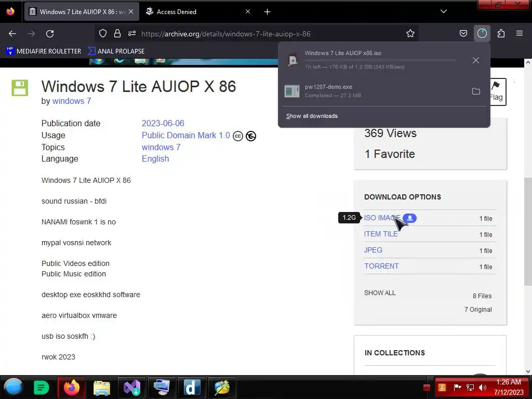Click the '7 Original' count text
The image size is (532, 399).
coord(478,310)
